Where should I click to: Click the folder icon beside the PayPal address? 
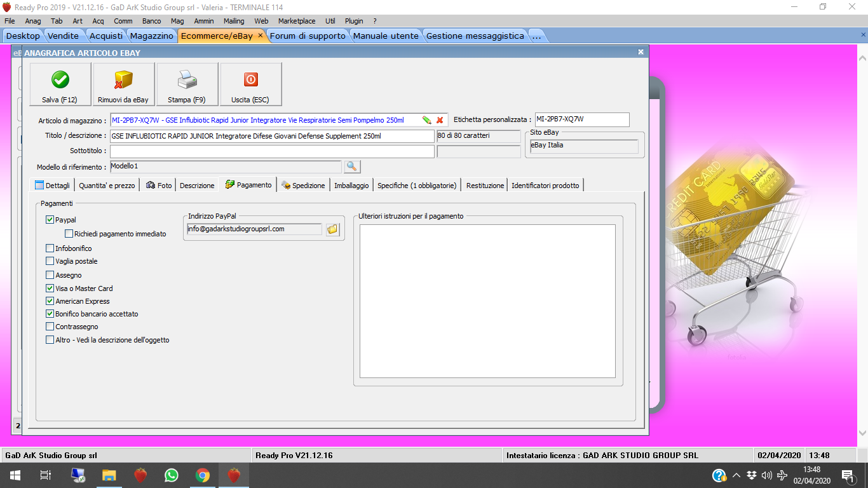tap(332, 229)
